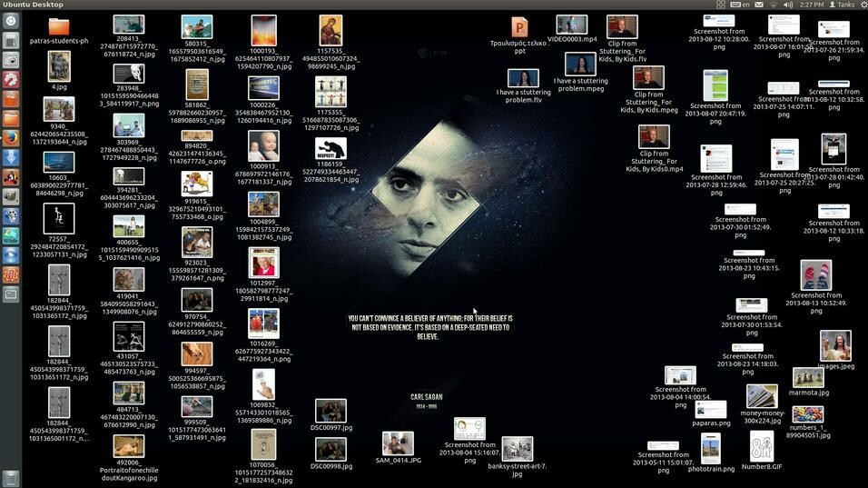The height and width of the screenshot is (488, 868).
Task: Select 'Clip from Stuttering_For Kids, By Kids.flv'
Action: pyautogui.click(x=622, y=39)
